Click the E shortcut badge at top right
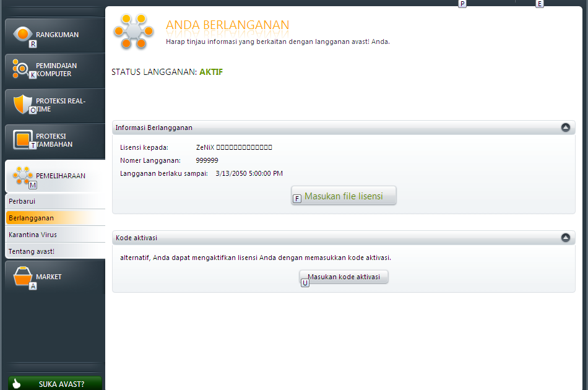Screen dimensions: 588x390 pyautogui.click(x=539, y=4)
